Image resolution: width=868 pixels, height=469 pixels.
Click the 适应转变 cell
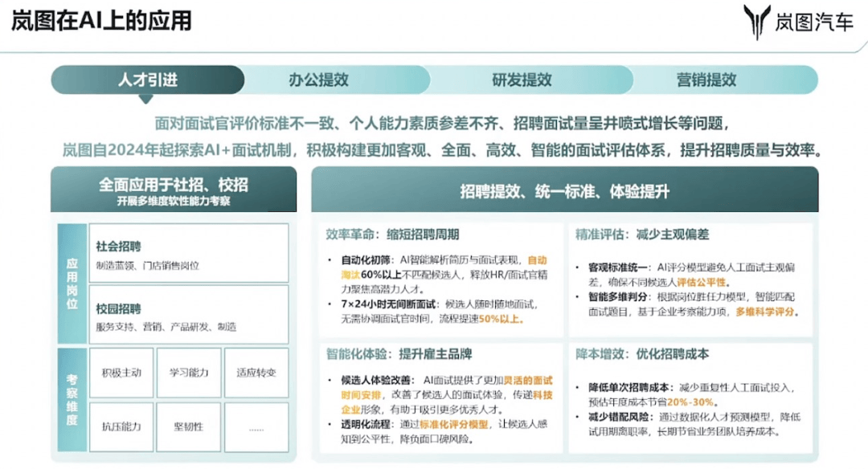256,373
